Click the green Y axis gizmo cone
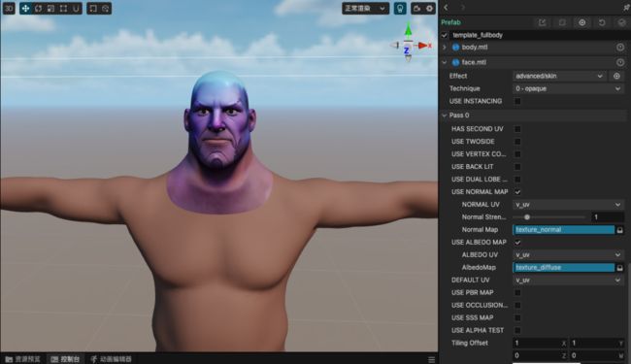Screen dimensions: 631x364 coord(408,30)
